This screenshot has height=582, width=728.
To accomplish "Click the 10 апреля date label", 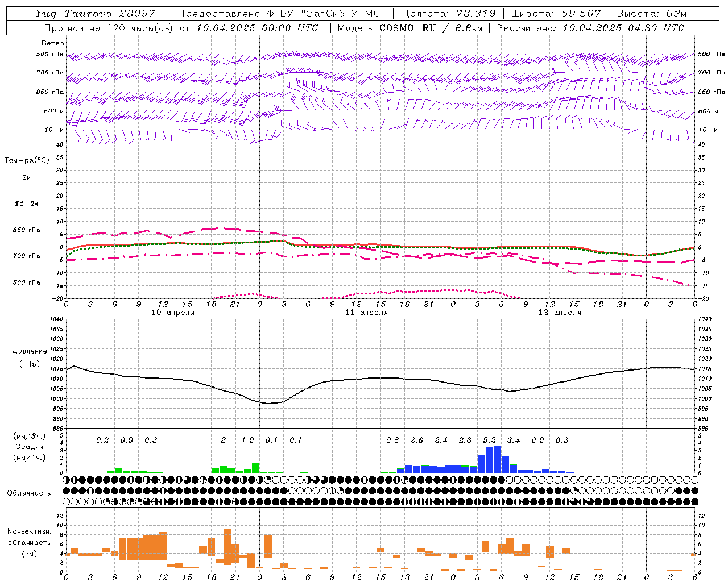I will 173,313.
